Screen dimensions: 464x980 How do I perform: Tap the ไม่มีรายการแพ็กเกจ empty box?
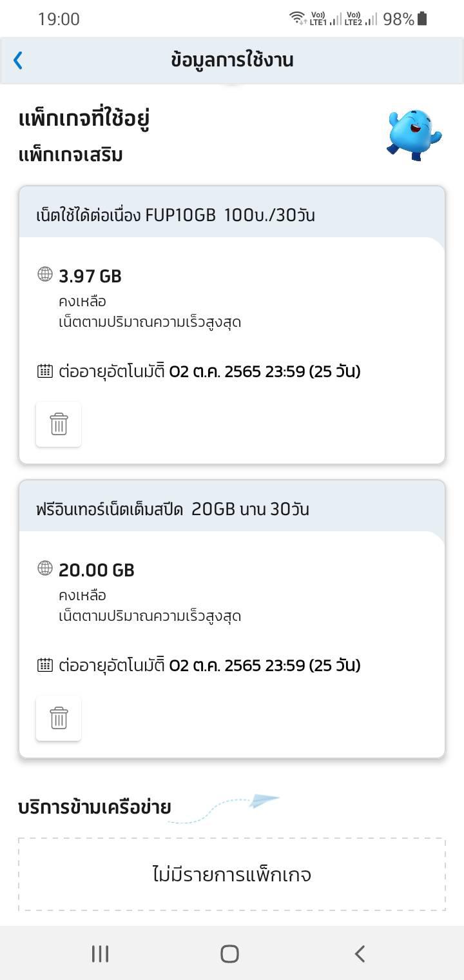click(232, 875)
